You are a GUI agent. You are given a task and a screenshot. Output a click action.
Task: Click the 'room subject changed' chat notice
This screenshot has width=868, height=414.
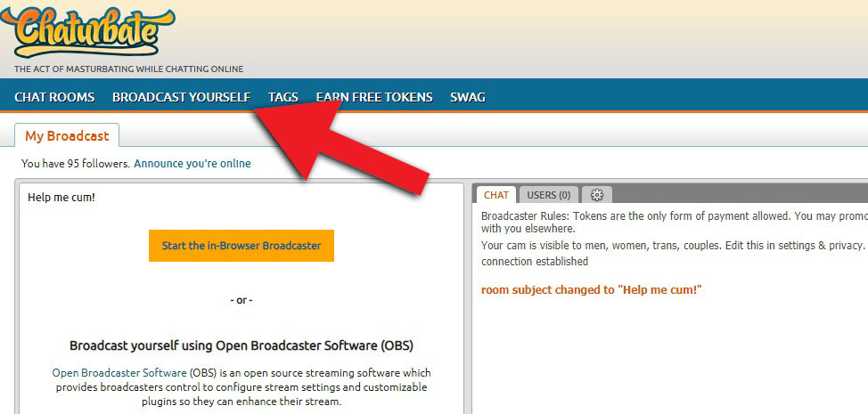pyautogui.click(x=592, y=289)
